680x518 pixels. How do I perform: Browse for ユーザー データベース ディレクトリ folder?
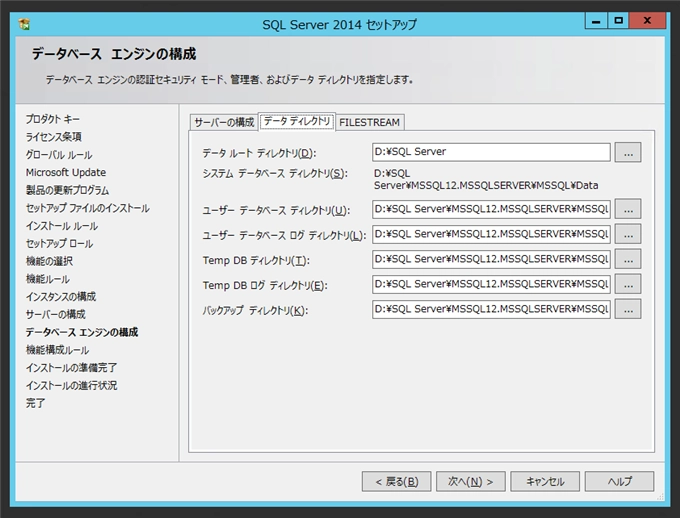pyautogui.click(x=628, y=209)
